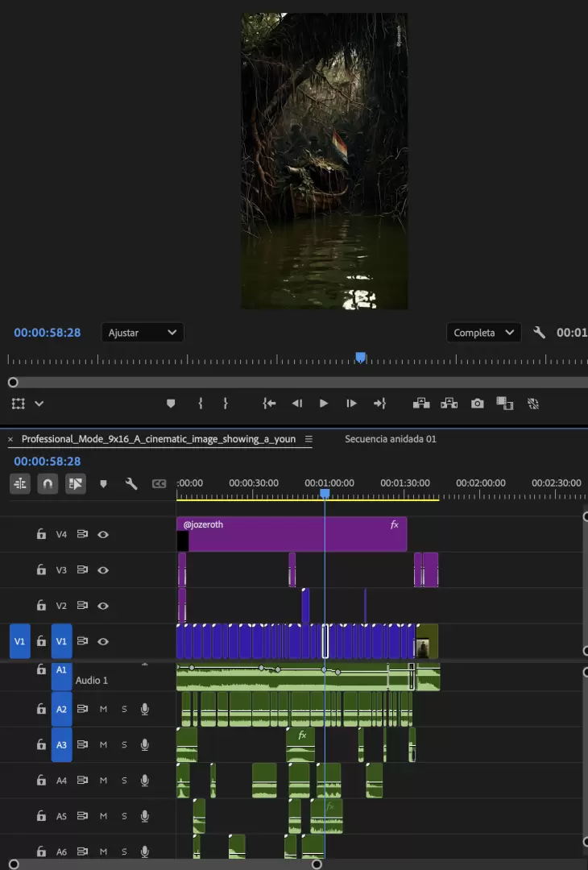
Task: Add a marker in the program monitor
Action: (x=171, y=404)
